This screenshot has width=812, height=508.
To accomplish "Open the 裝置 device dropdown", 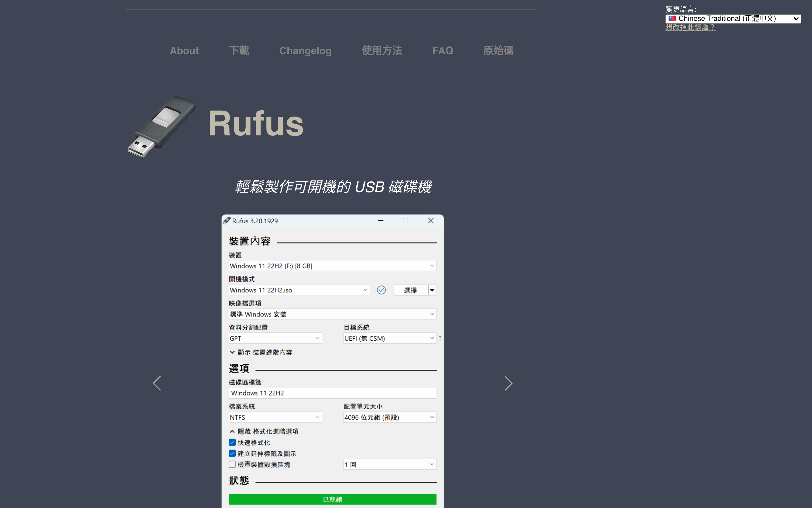I will pos(332,266).
